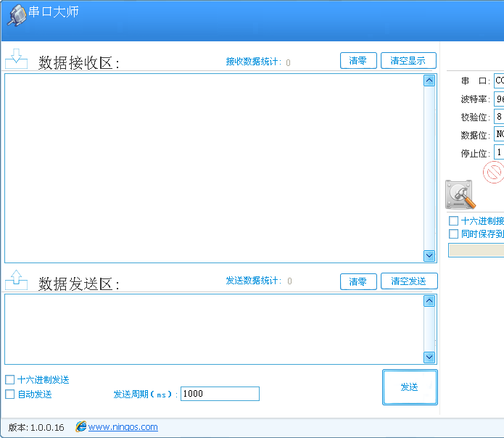Image resolution: width=504 pixels, height=438 pixels.
Task: Open the 停止位 stop bit combo box
Action: [x=499, y=152]
